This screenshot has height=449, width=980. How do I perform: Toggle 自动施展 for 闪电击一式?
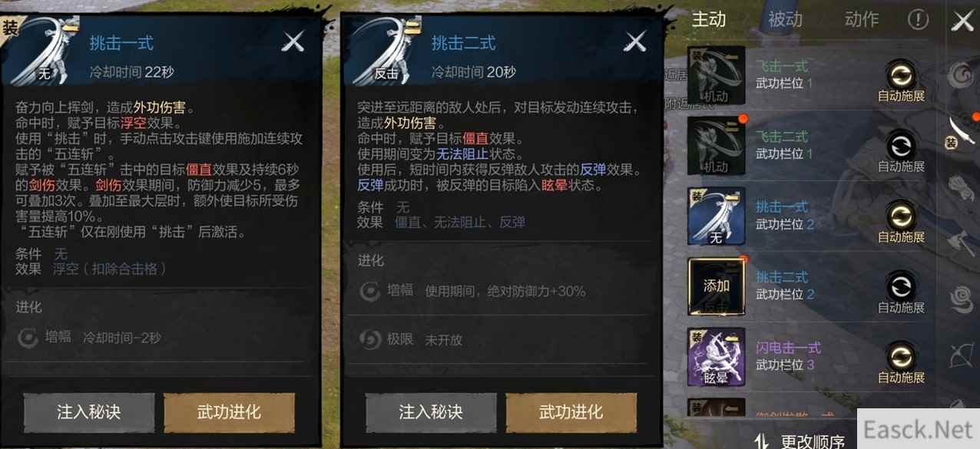point(901,363)
